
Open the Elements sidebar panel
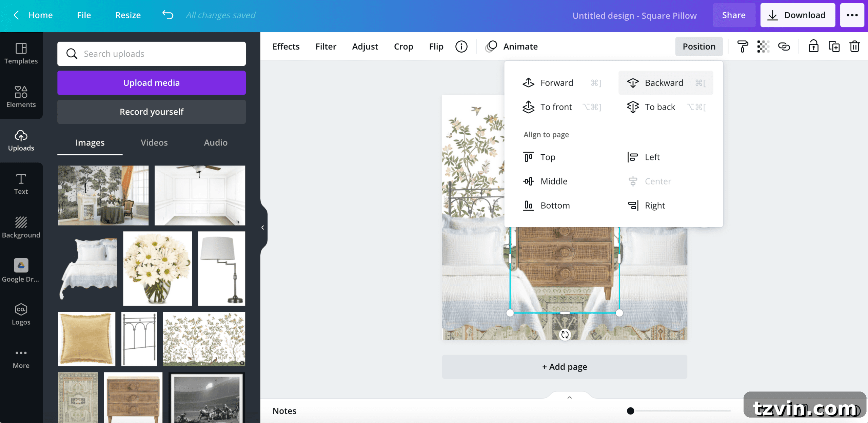pyautogui.click(x=21, y=97)
